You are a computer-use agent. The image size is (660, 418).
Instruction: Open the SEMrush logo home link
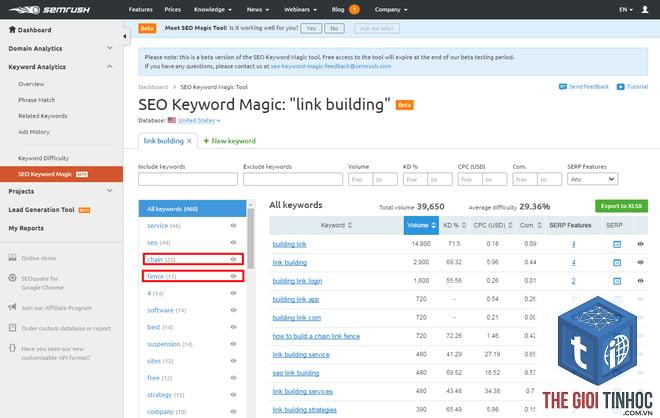[x=49, y=10]
